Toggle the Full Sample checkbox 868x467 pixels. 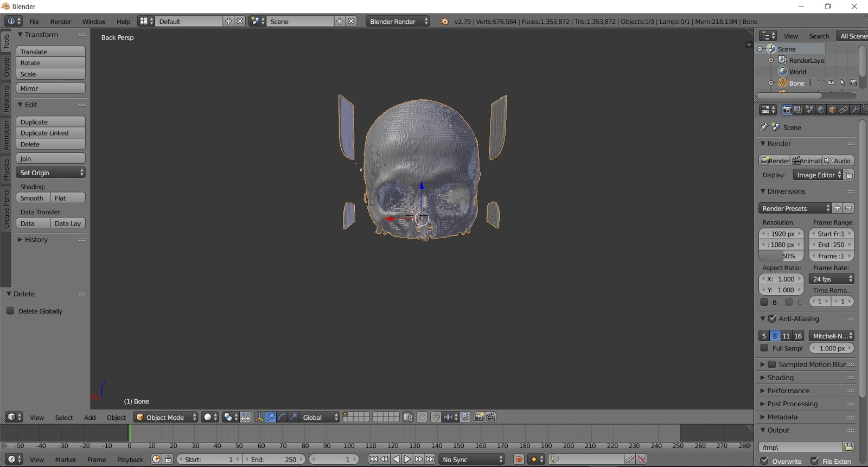(x=764, y=348)
